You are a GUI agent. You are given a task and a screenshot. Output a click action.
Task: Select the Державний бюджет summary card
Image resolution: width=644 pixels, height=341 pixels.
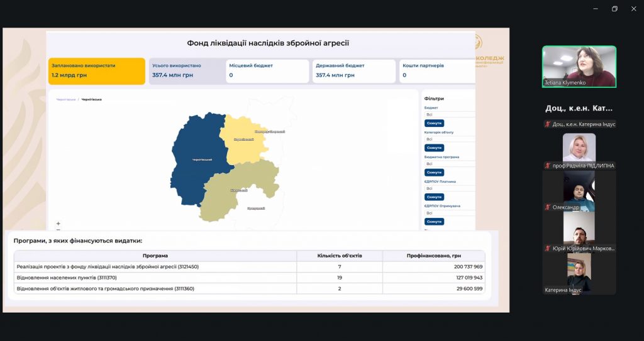pyautogui.click(x=354, y=71)
